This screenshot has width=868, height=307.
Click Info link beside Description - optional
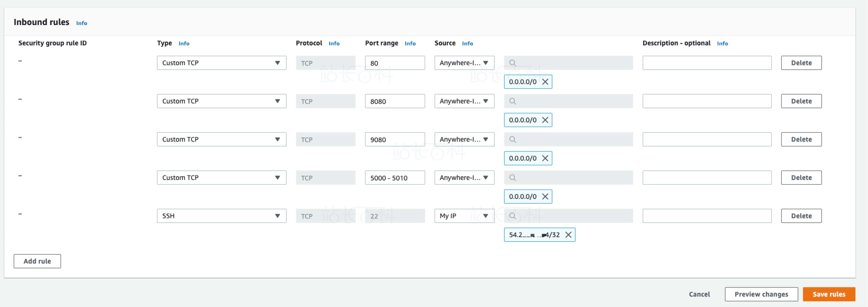[722, 43]
